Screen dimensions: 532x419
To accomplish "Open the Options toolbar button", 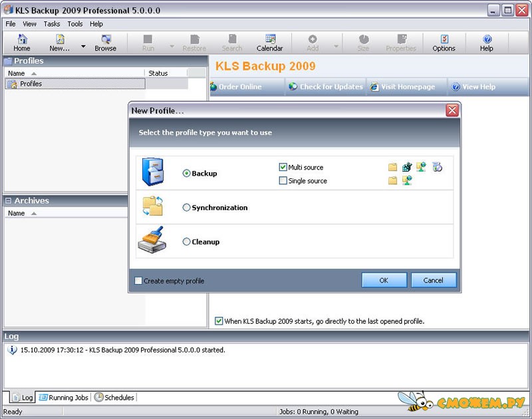I will click(x=444, y=43).
